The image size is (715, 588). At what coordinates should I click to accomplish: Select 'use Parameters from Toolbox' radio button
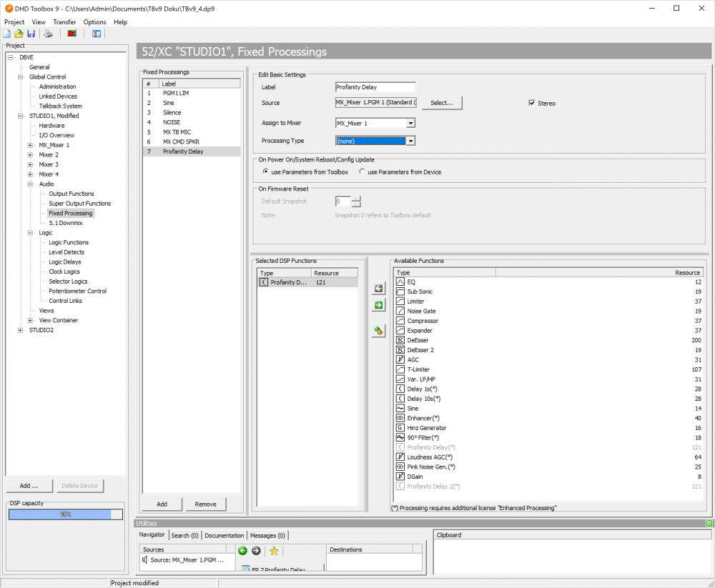265,172
